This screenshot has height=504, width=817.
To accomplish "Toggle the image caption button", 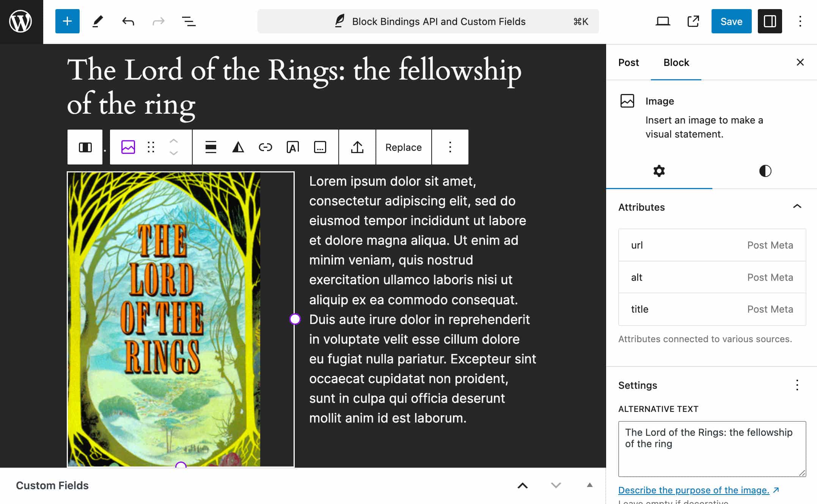I will 320,147.
